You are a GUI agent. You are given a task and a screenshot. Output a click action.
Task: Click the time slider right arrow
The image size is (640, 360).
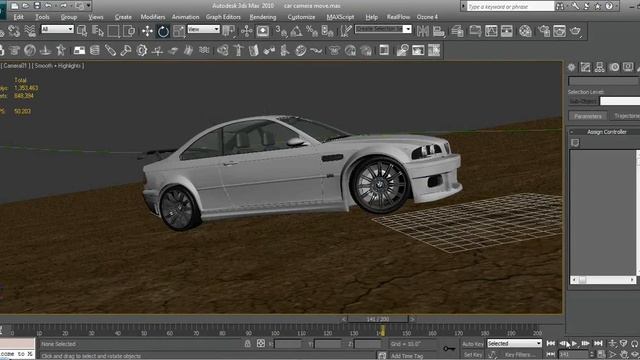tap(412, 319)
